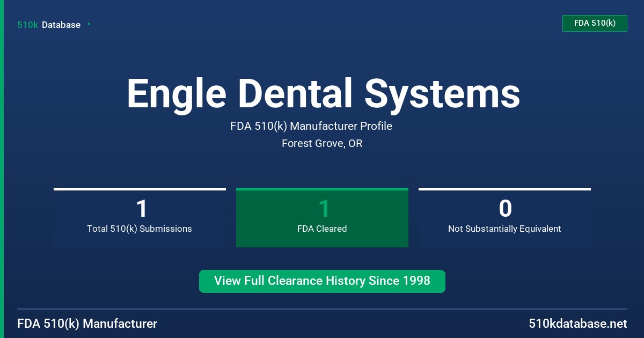Click the small green dot beside Database
644x338 pixels.
pos(89,24)
